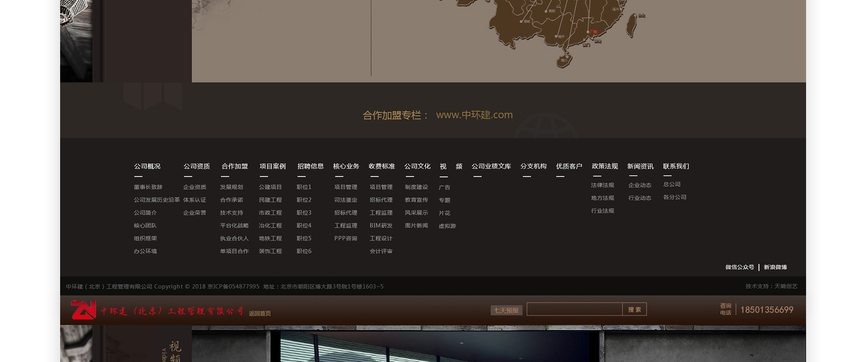The width and height of the screenshot is (868, 362).
Task: Click the 体系认证 link
Action: 194,200
